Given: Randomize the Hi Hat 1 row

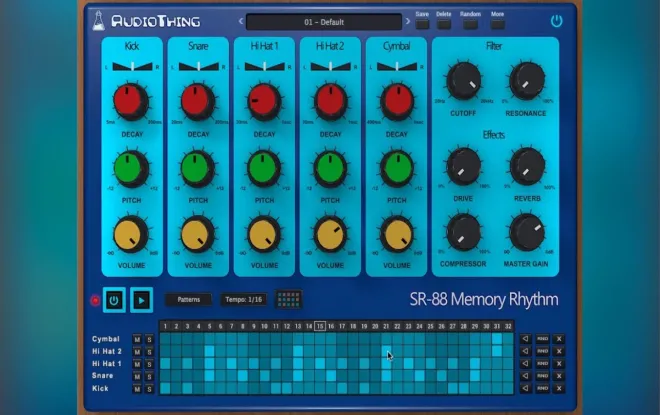Looking at the screenshot, I should (x=543, y=363).
